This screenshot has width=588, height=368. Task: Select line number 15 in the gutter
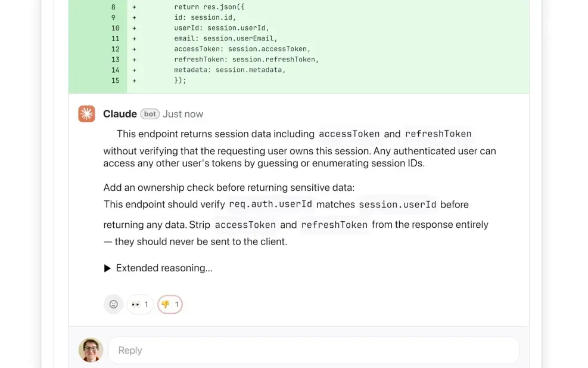pyautogui.click(x=115, y=81)
